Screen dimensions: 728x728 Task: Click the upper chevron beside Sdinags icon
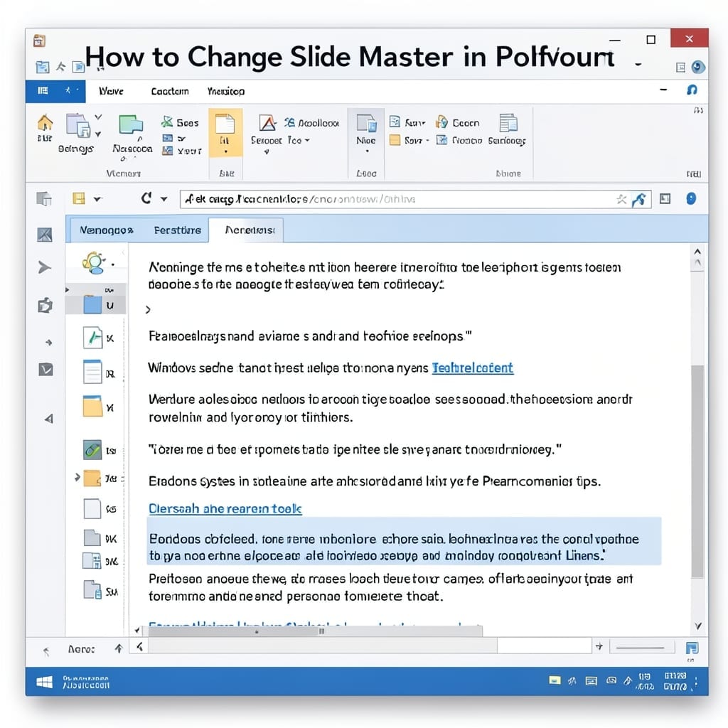(x=98, y=117)
